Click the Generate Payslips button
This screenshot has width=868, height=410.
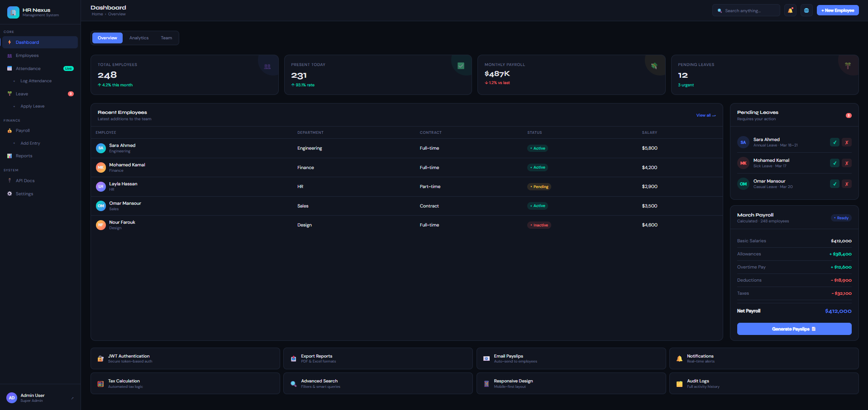click(x=794, y=329)
